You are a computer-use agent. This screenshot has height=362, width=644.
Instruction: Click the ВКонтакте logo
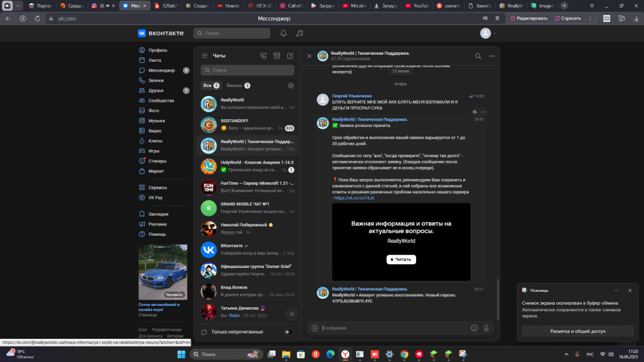pyautogui.click(x=160, y=33)
